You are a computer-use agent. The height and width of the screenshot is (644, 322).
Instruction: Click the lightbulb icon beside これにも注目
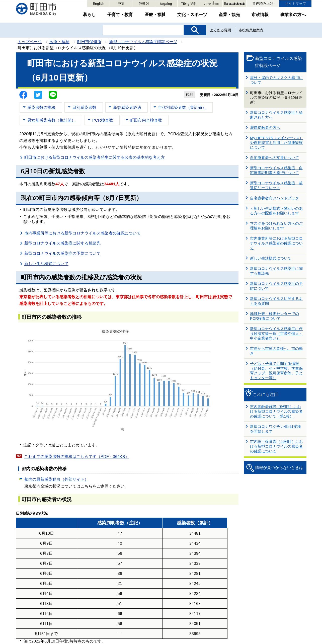pyautogui.click(x=248, y=394)
